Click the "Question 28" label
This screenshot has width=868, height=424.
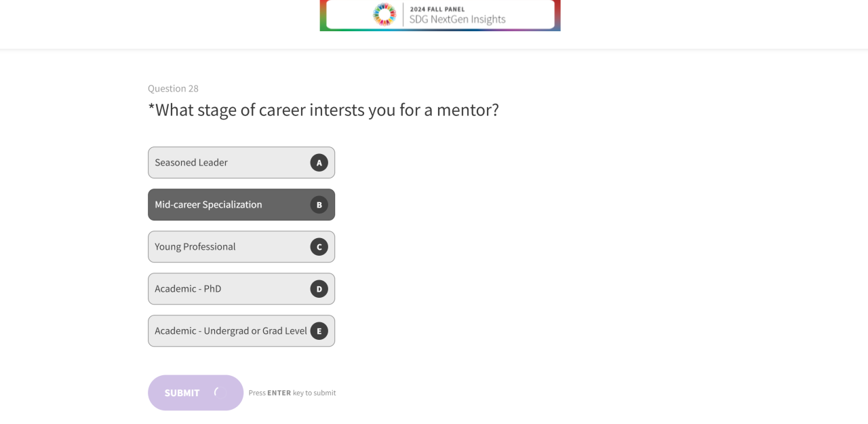click(173, 88)
